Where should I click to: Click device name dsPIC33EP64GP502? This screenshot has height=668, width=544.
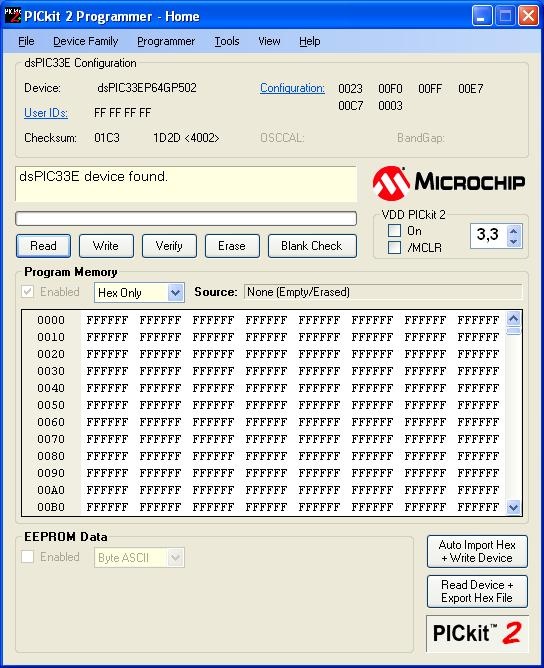[x=147, y=88]
